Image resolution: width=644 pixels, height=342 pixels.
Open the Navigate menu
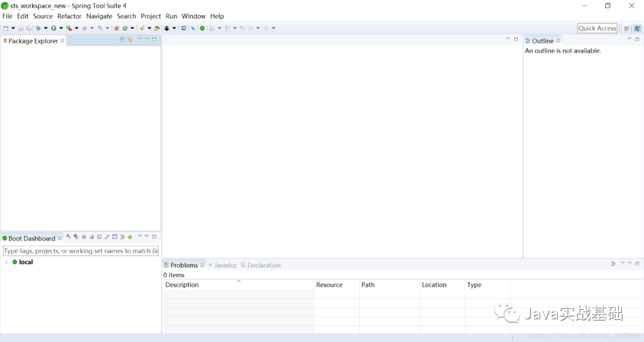[x=99, y=16]
